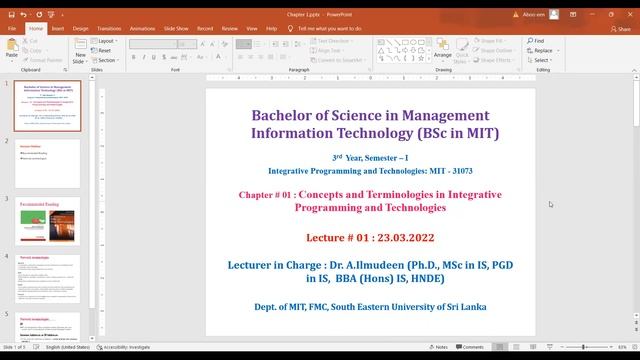Switch to the Transitions tab
Viewport: 640px width, 360px height.
click(109, 29)
